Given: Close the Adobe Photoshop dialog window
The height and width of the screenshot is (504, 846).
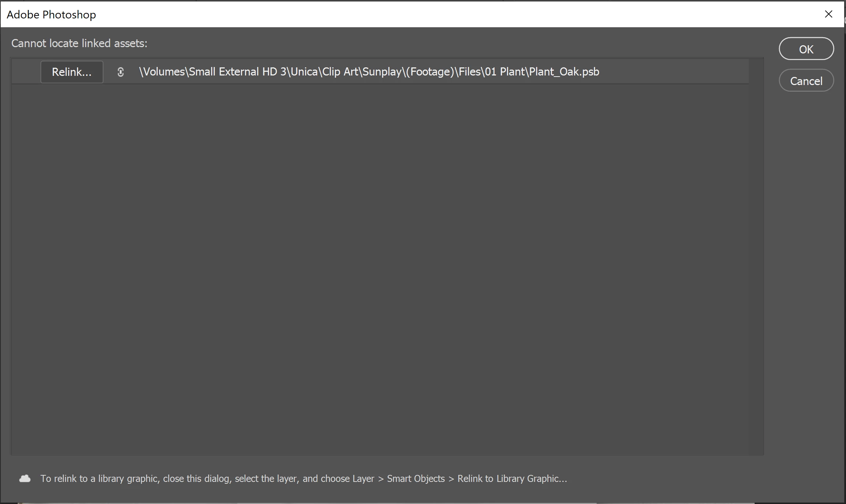Looking at the screenshot, I should point(828,14).
